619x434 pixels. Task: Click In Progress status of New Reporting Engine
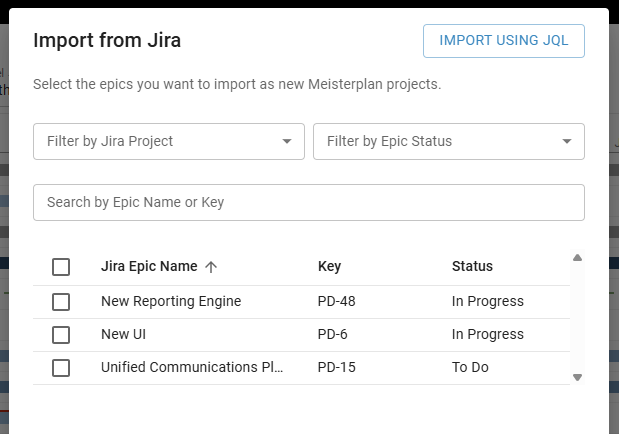[x=488, y=301]
